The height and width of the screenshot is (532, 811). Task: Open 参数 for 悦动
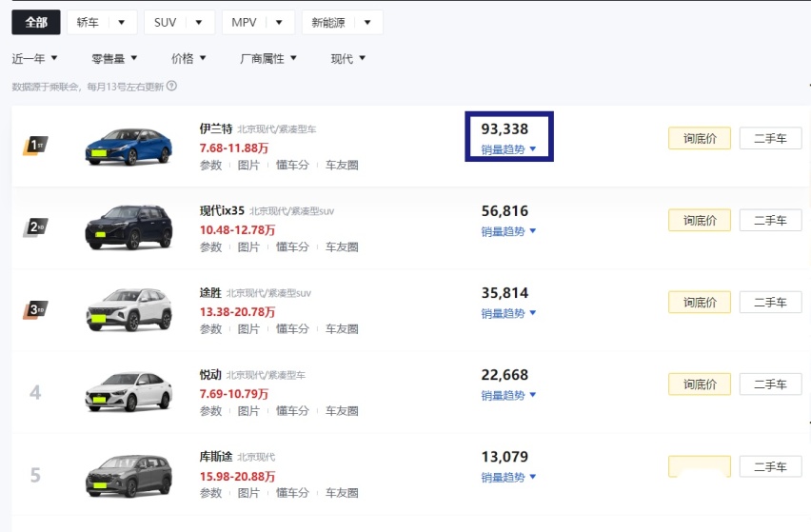tap(210, 411)
